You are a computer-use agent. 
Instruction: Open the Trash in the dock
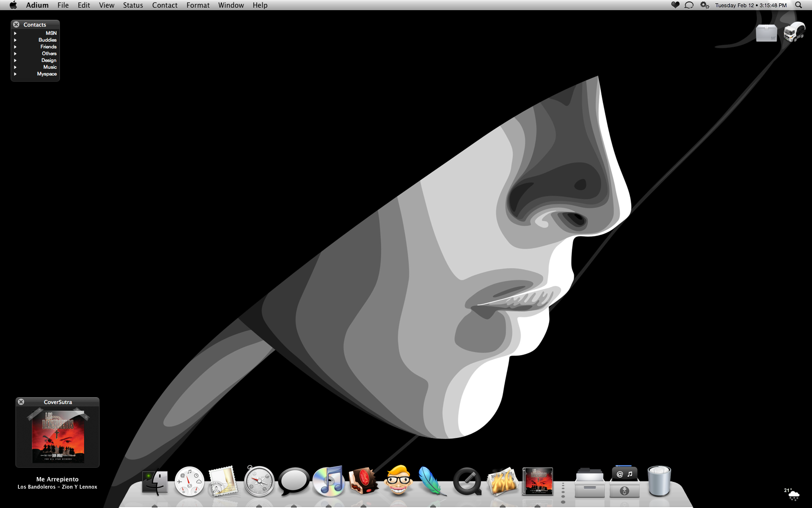(659, 481)
